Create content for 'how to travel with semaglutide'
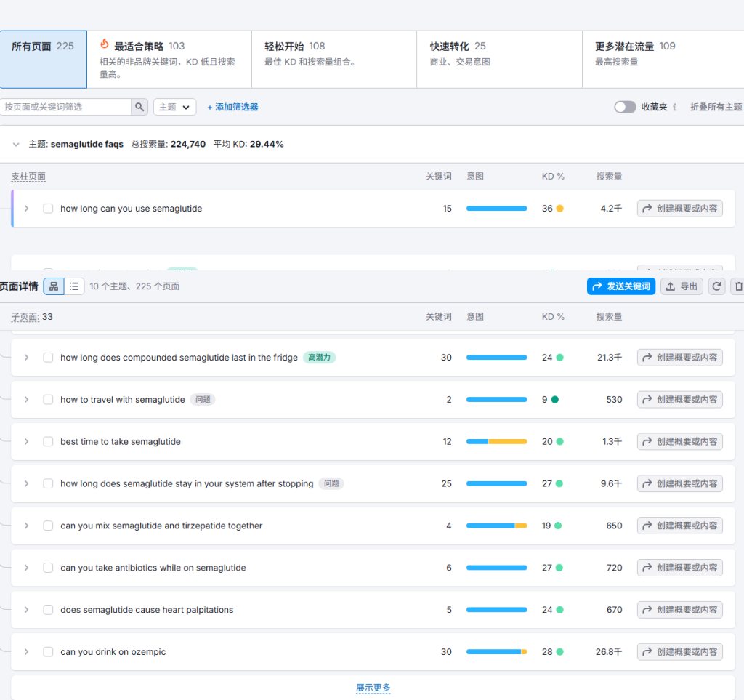Image resolution: width=744 pixels, height=700 pixels. point(680,400)
